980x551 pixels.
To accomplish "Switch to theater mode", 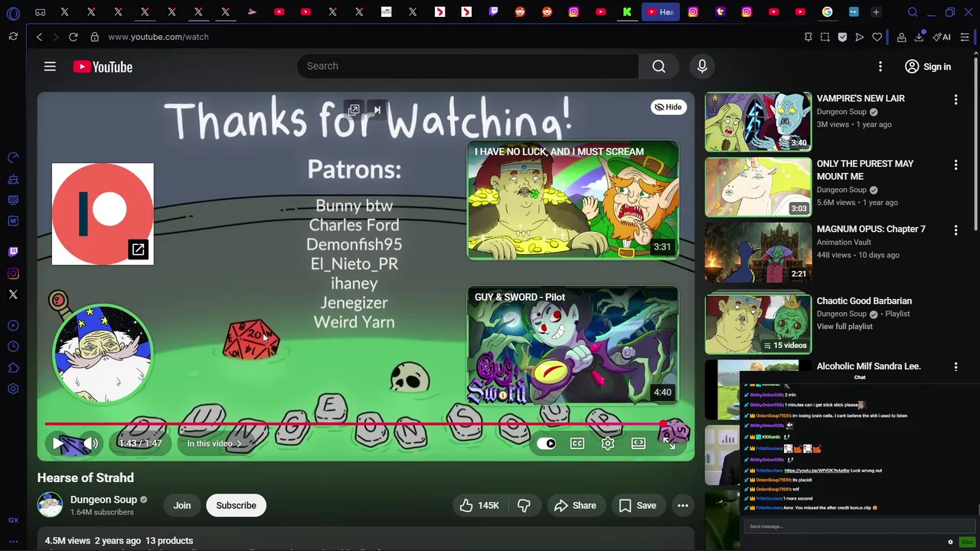I will point(639,443).
